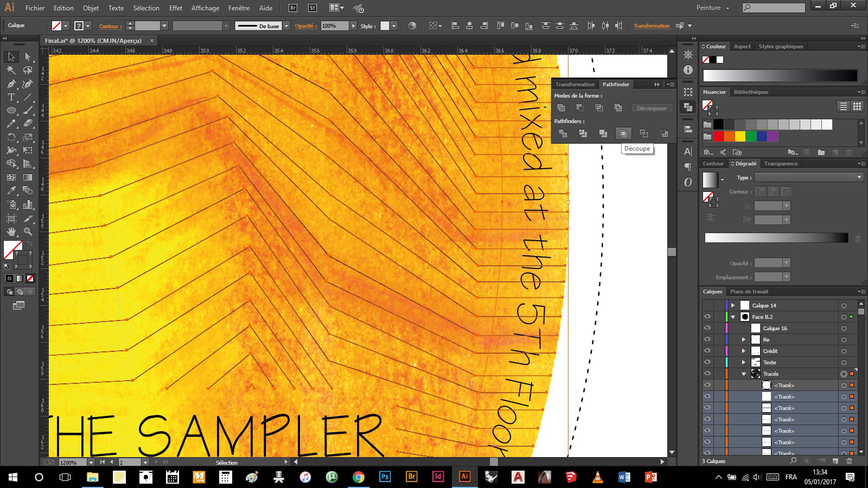
Task: Click the Divide pathfinder icon
Action: 563,133
